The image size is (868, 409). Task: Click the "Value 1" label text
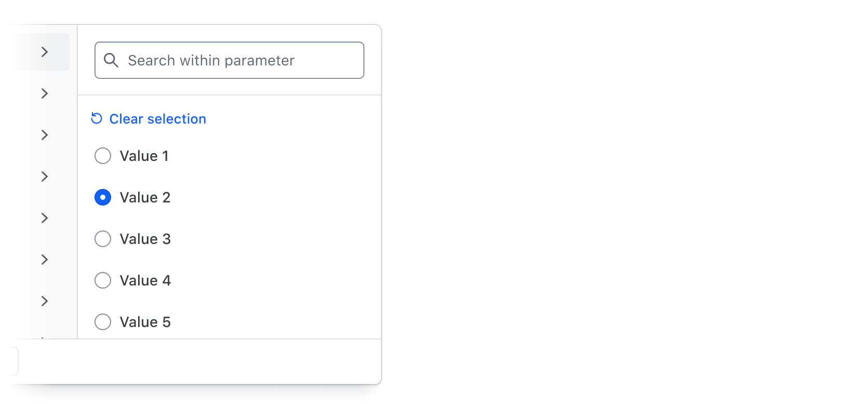(144, 156)
